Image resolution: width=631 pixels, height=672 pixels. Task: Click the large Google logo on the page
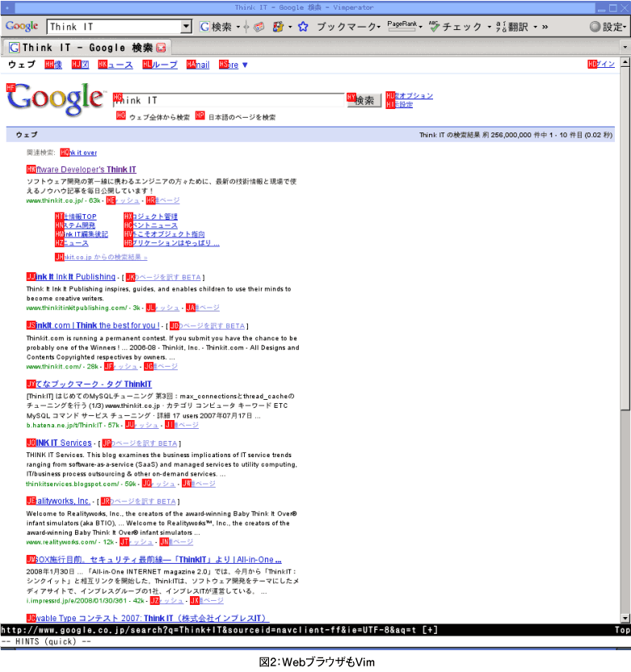click(56, 99)
